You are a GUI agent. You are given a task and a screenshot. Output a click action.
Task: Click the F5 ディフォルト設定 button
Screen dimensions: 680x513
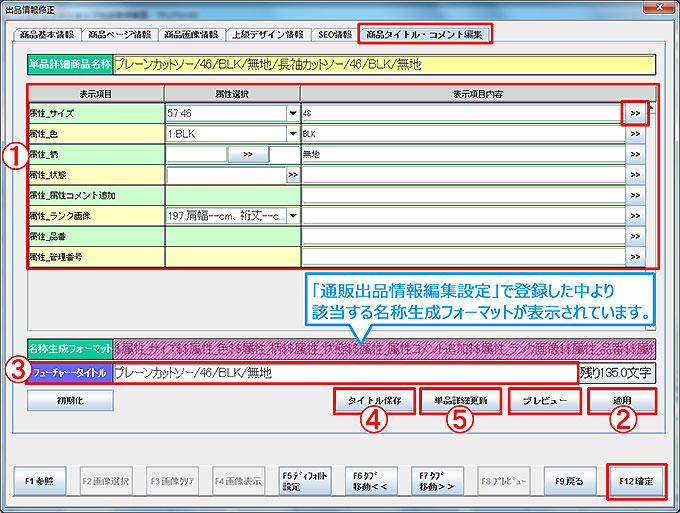click(304, 481)
